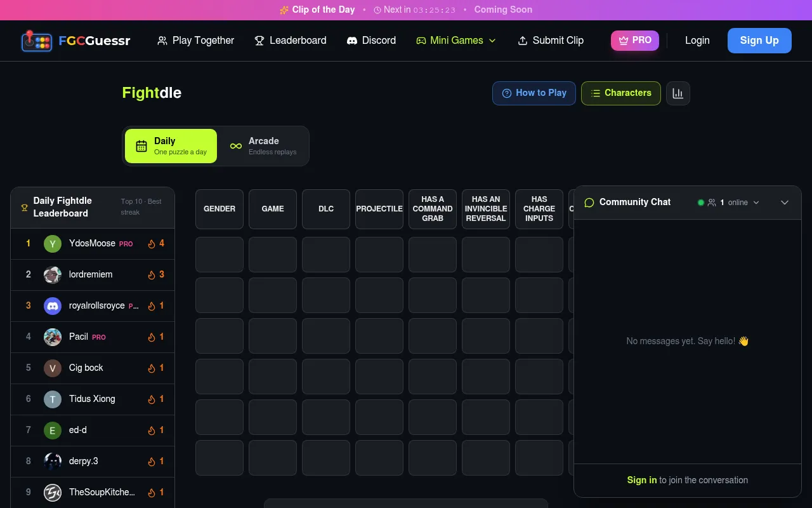Click the HAS AN INVINCIBLE REVERSAL header

click(x=486, y=209)
